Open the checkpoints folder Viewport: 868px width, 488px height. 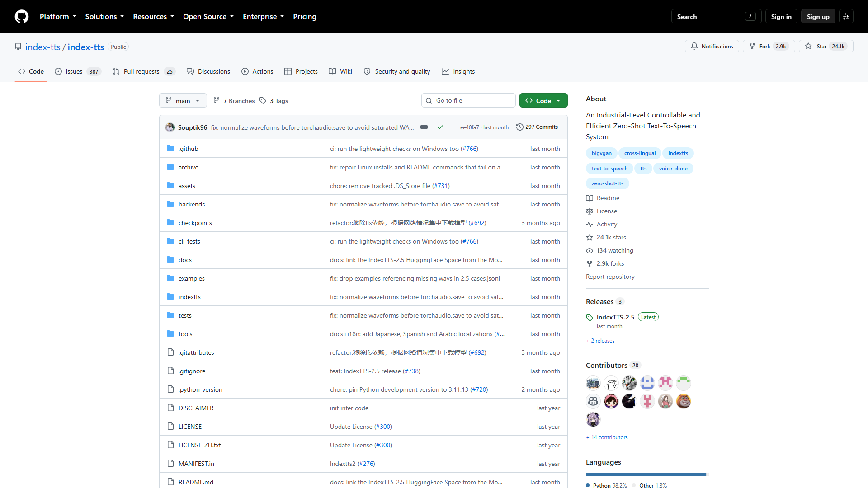click(195, 223)
